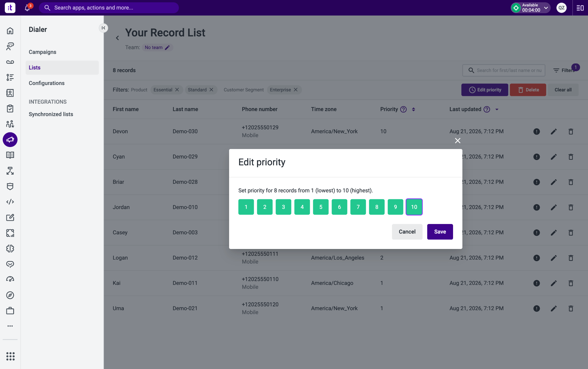Screen dimensions: 588x369
Task: Select priority 10 in Edit priority dialog
Action: pos(414,207)
